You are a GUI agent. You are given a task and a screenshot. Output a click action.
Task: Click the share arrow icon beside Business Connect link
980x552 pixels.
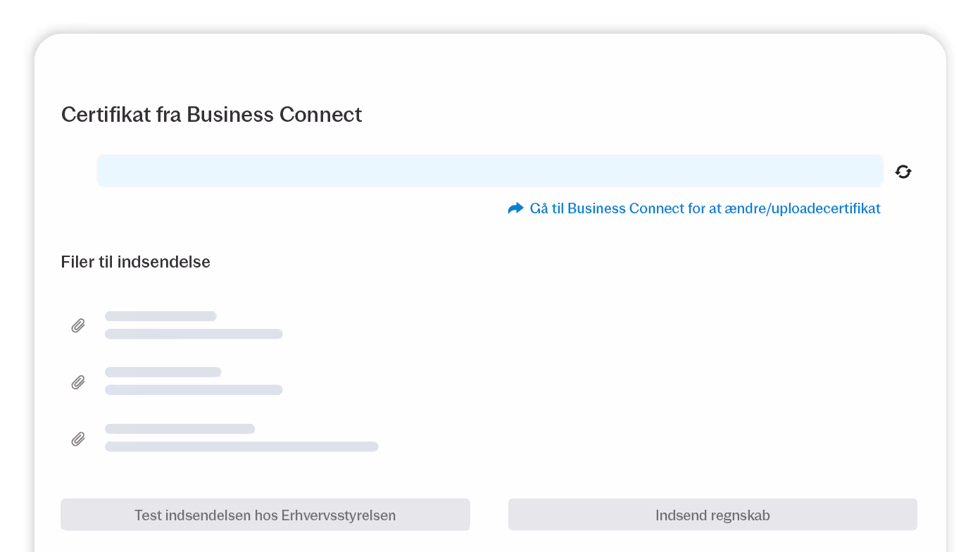(515, 208)
